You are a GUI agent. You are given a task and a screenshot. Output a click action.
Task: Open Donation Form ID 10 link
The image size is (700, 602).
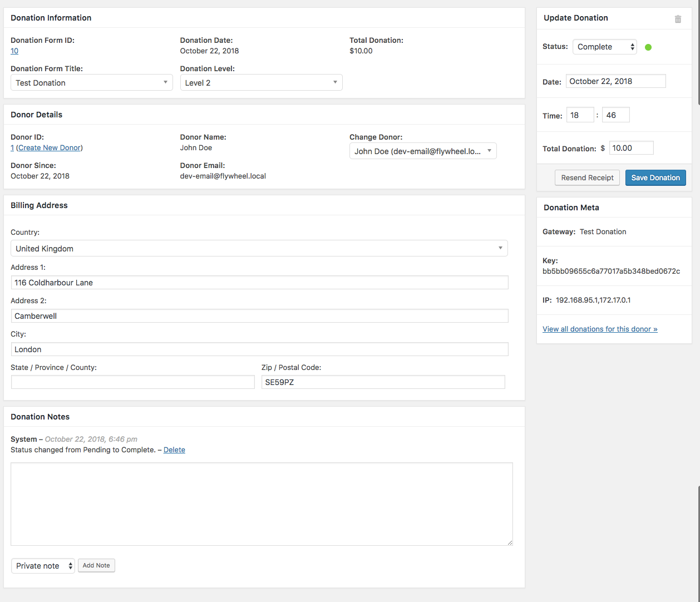14,51
